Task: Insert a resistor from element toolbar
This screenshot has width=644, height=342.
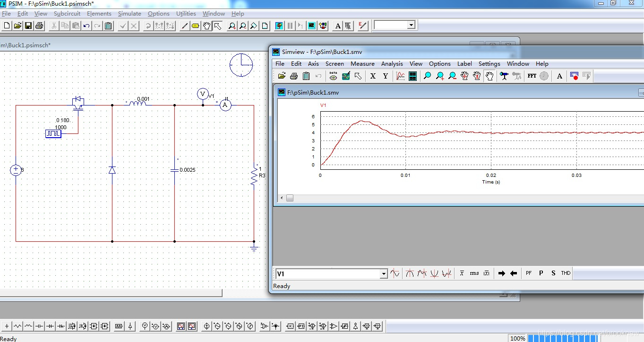Action: coord(17,326)
